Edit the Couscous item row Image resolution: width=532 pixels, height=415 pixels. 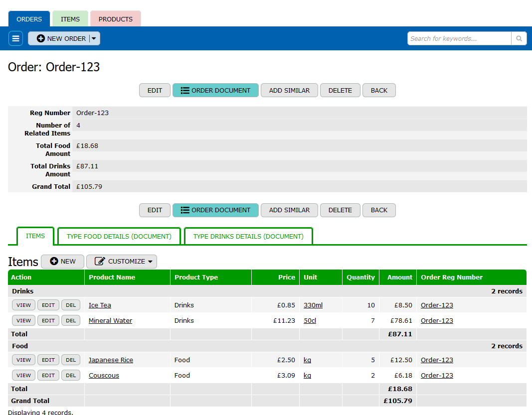[x=48, y=375]
